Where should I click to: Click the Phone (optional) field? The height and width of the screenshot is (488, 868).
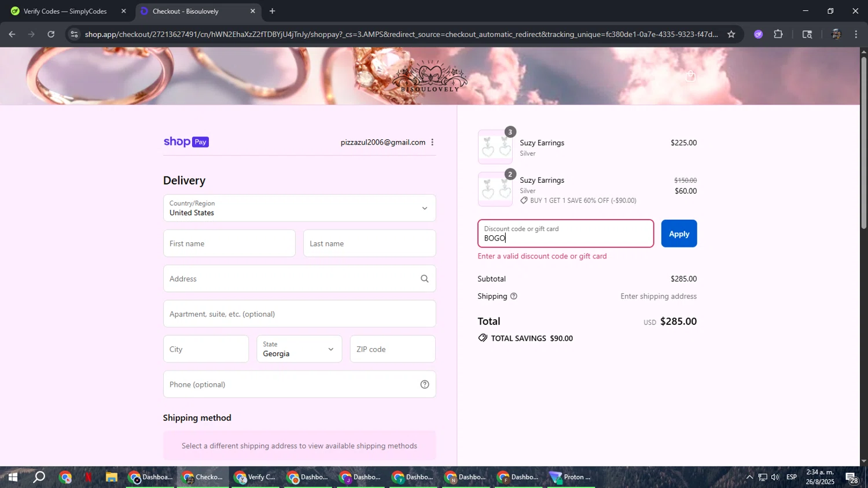[299, 385]
